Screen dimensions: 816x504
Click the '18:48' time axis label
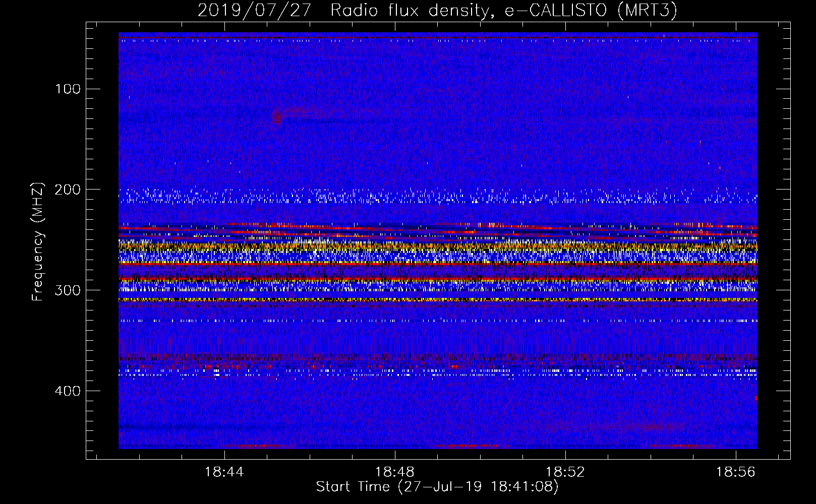tap(395, 472)
